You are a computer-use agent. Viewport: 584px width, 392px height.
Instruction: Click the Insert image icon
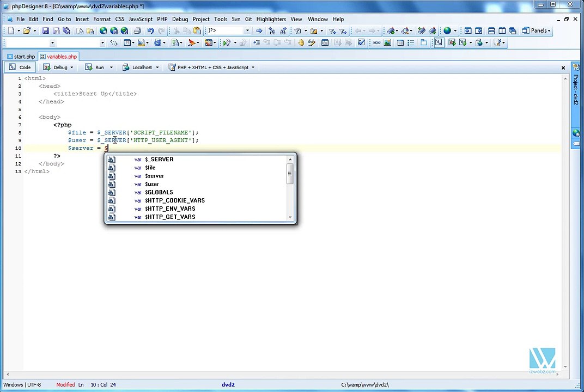(387, 43)
